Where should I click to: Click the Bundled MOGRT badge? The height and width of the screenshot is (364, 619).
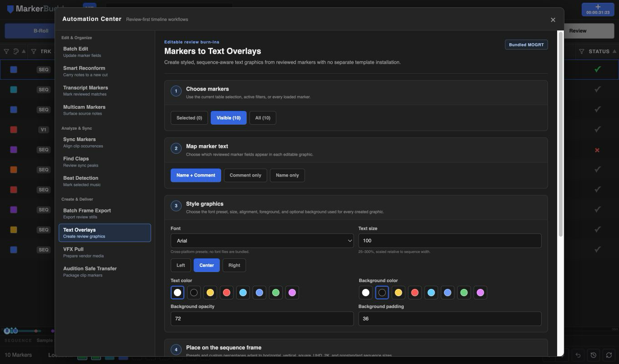tap(526, 45)
